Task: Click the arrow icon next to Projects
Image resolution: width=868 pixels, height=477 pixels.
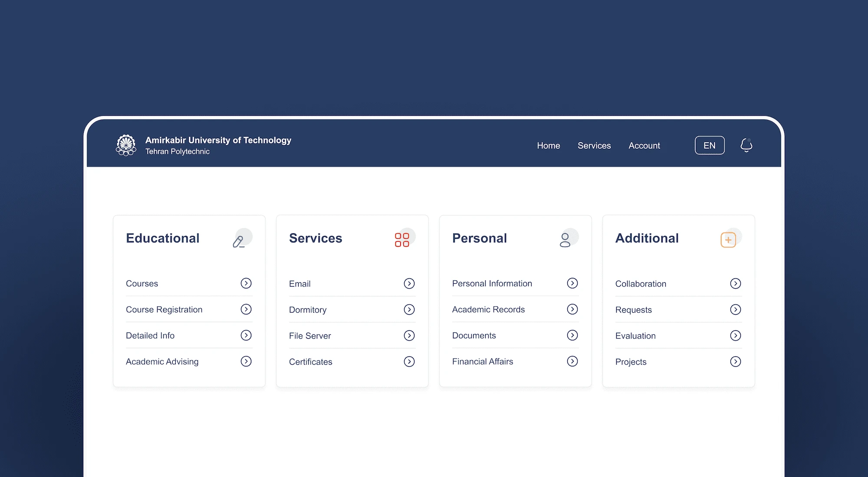Action: click(x=736, y=362)
